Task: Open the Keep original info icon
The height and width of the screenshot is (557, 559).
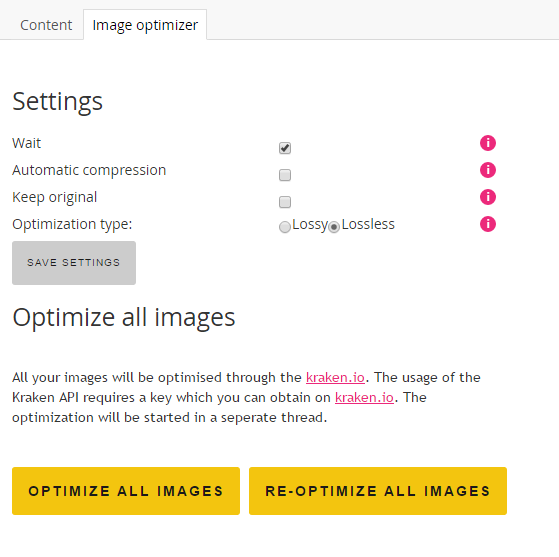Action: 488,197
